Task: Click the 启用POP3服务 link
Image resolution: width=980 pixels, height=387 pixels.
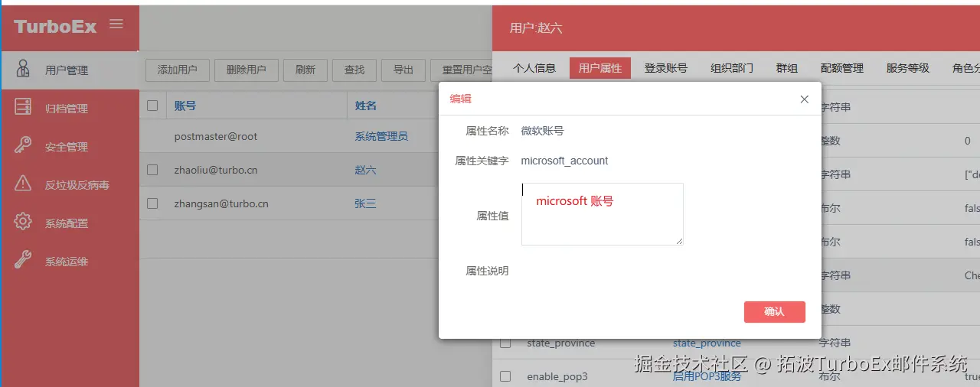Action: click(x=707, y=376)
